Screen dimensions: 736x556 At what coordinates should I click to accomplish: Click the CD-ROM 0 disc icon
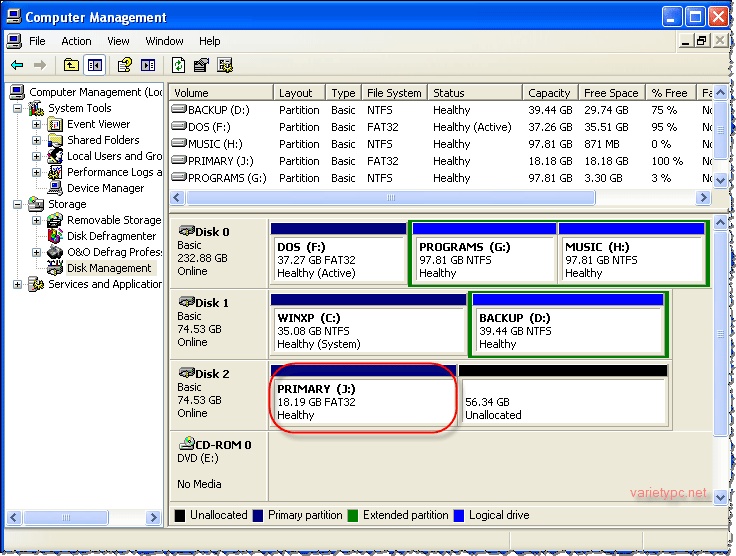[x=186, y=443]
